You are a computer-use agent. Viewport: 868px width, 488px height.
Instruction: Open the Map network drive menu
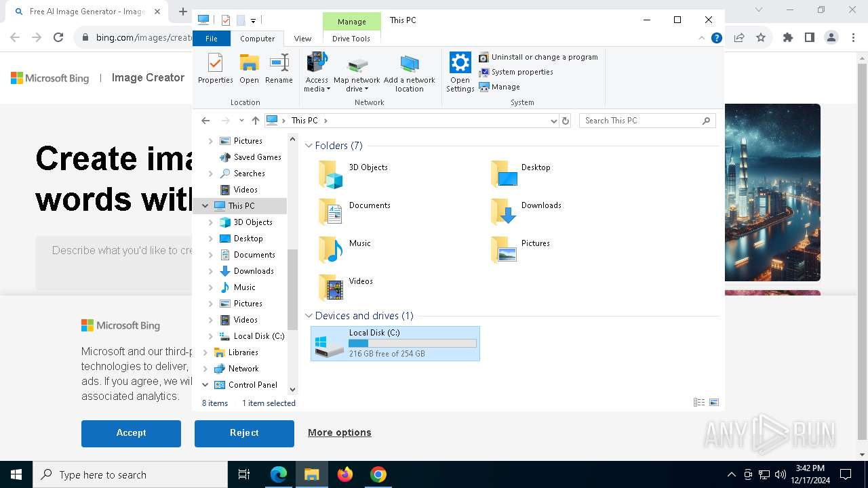point(357,73)
